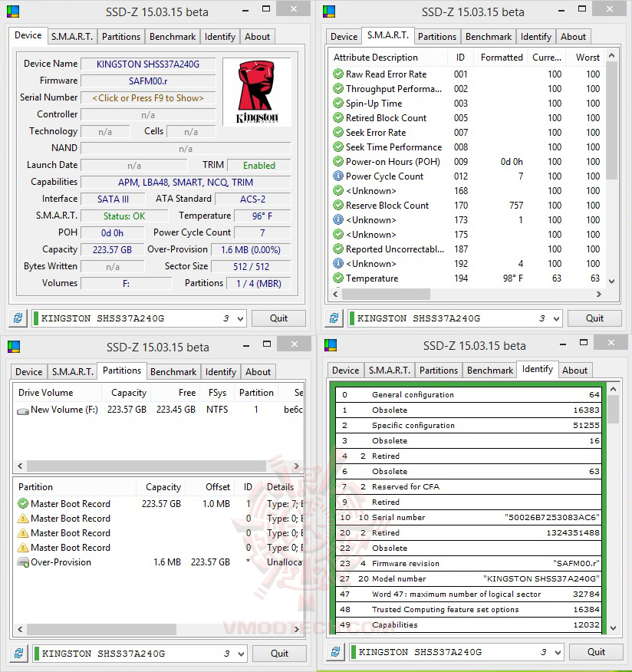Click Temperature value 96° F field
Viewport: 632px width, 672px height.
262,216
